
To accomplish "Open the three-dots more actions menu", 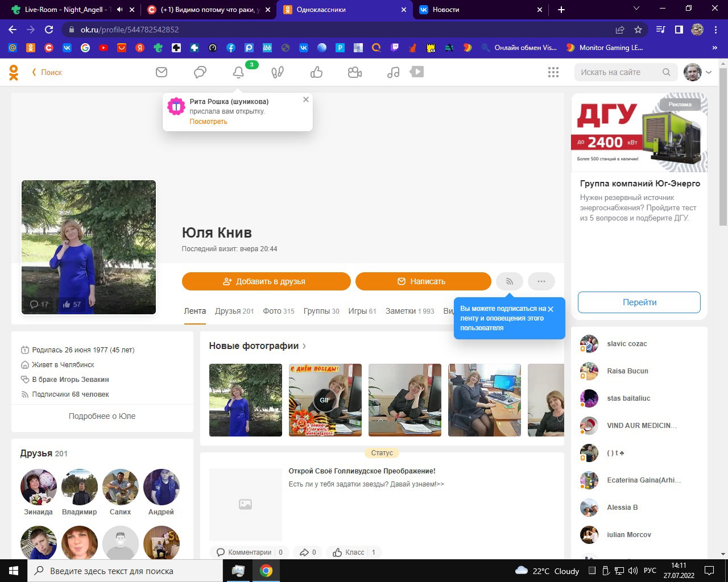I will [x=541, y=281].
